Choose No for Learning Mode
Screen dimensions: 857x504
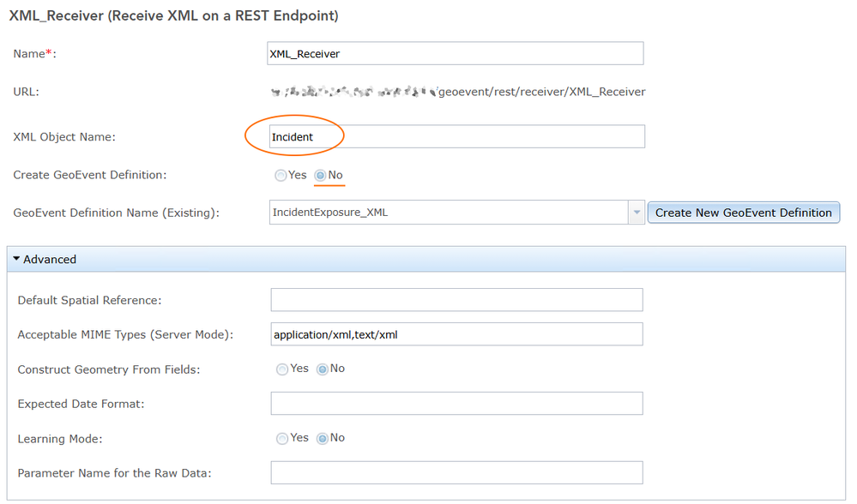(x=323, y=439)
